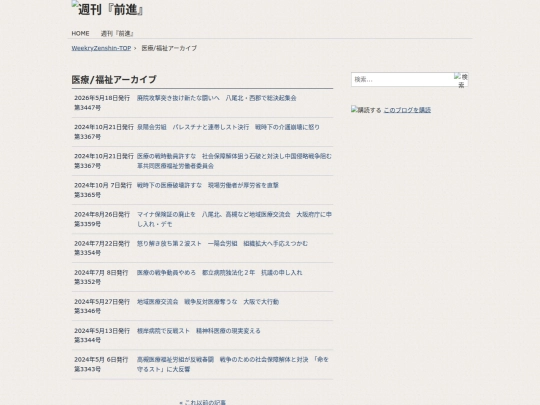Open the 根岸病院で反戦スト article
Viewport: 540px width, 405px height.
198,331
